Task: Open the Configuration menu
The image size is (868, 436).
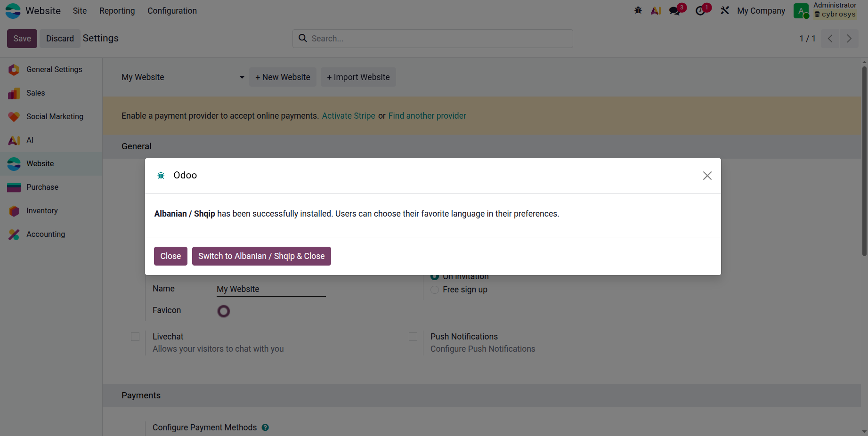Action: pos(172,11)
